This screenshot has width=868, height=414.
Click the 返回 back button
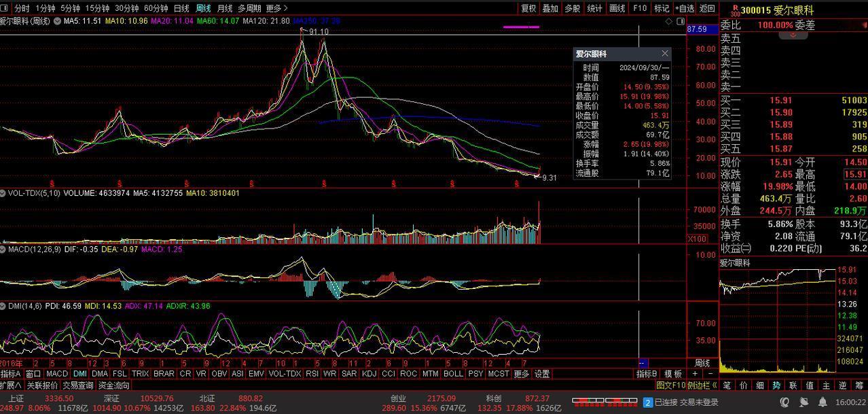(x=707, y=8)
